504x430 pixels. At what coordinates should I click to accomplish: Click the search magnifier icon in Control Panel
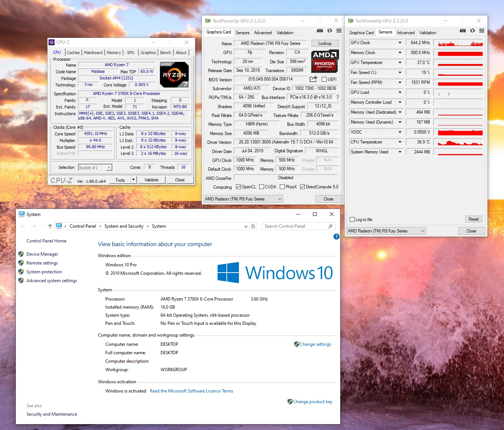click(330, 226)
